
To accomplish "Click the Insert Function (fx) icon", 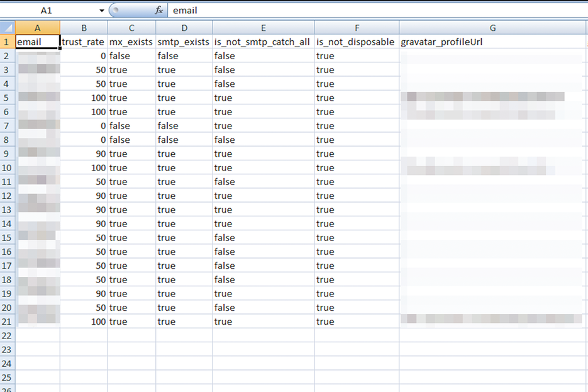I will point(159,10).
